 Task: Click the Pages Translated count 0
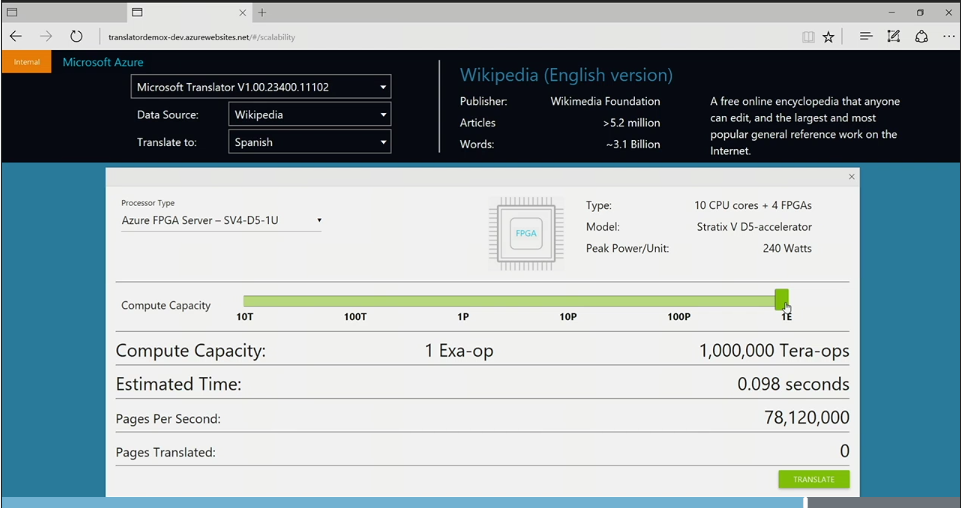tap(845, 452)
